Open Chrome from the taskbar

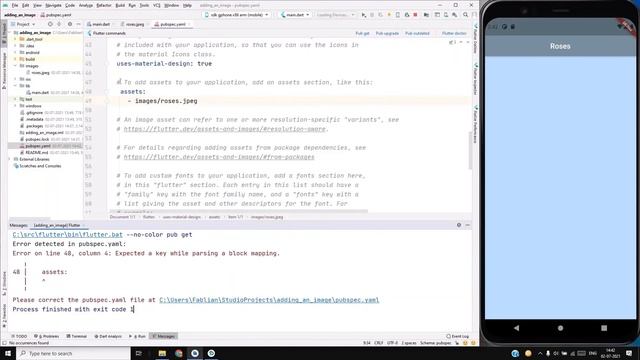(x=179, y=353)
